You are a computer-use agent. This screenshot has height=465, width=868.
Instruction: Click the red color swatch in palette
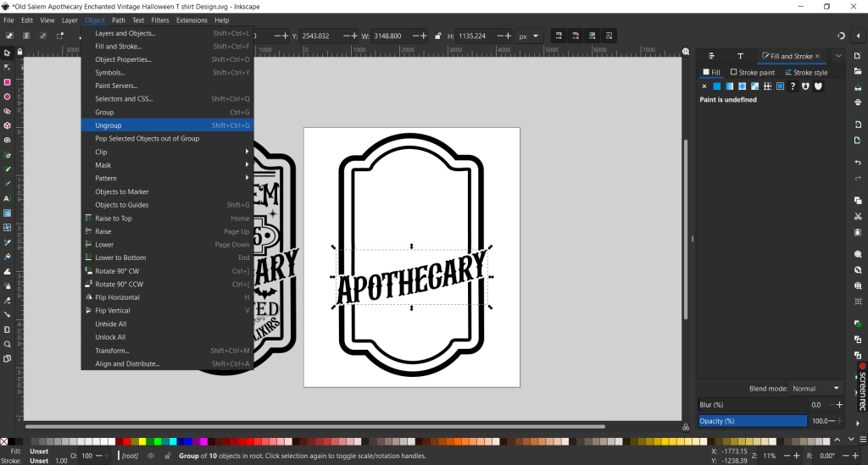tap(125, 441)
